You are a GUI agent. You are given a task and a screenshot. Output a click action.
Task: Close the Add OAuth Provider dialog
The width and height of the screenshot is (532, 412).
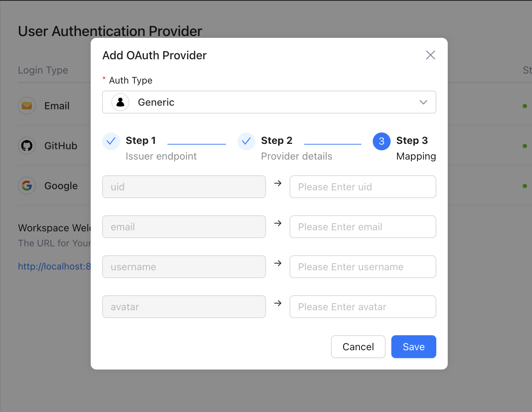point(430,55)
